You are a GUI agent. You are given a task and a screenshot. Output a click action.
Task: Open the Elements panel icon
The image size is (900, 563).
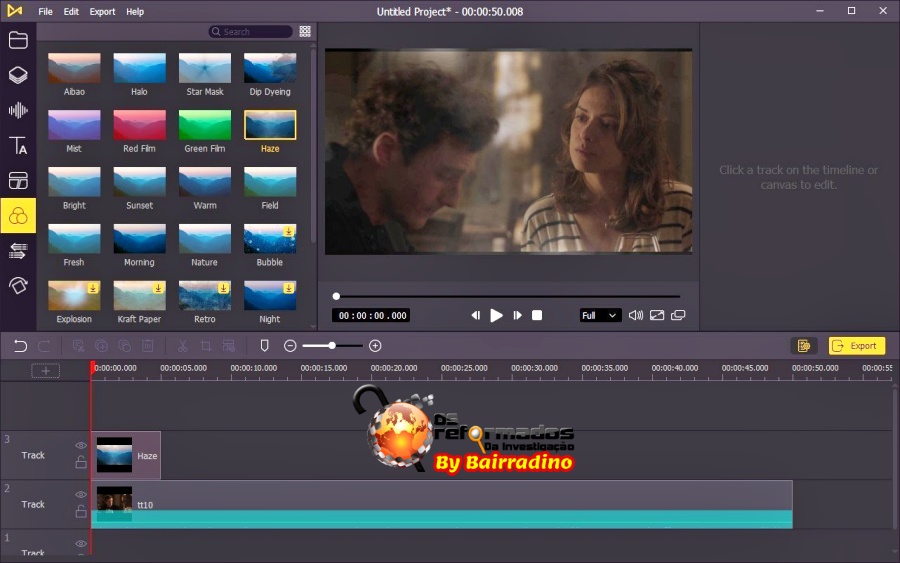point(18,285)
